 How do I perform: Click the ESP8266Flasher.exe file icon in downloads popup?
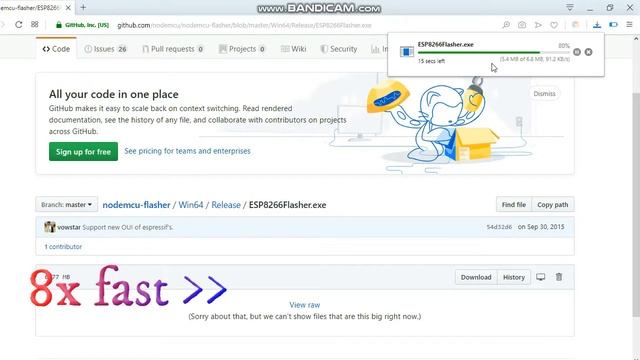407,52
